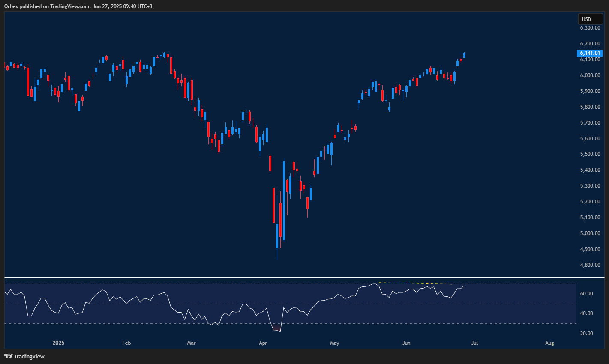Viewport: 609px width, 364px height.
Task: Click the Jul label on the time axis
Action: click(x=474, y=343)
